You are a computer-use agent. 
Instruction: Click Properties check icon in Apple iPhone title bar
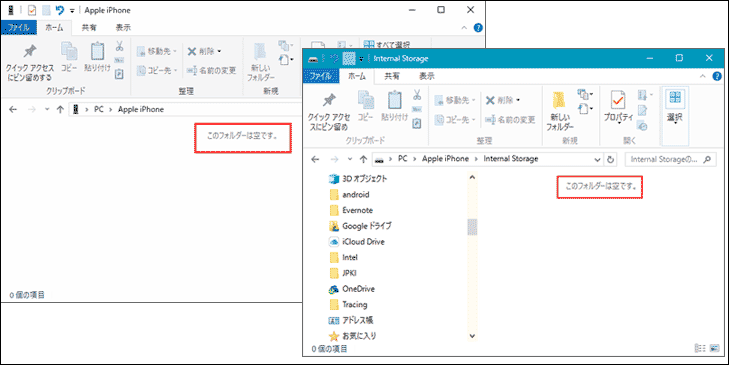pyautogui.click(x=32, y=10)
